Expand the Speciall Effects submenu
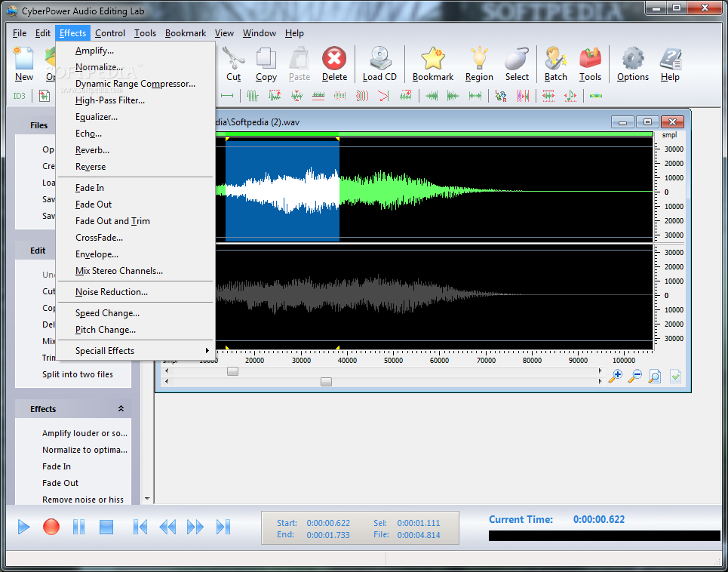The image size is (728, 572). [134, 351]
